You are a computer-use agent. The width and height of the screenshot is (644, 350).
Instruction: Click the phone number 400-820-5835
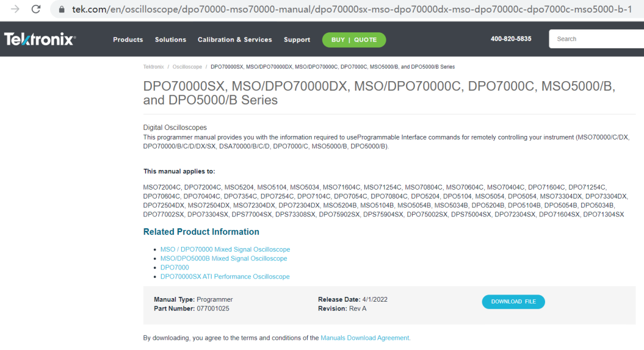coord(511,39)
